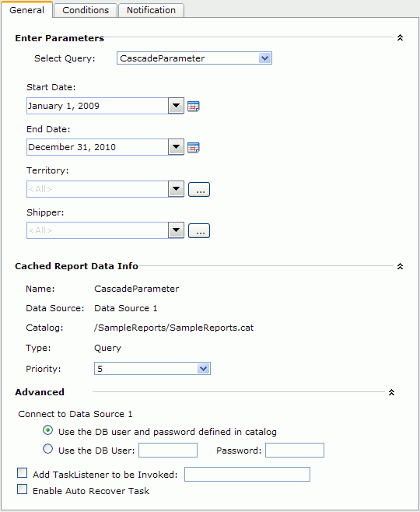This screenshot has height=512, width=420.
Task: Click the Password input field
Action: pos(295,451)
